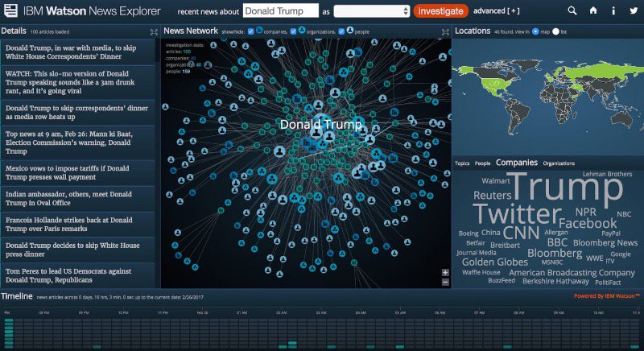Zoom out the network with minus icon
Screen dimensions: 644x351
click(x=445, y=282)
